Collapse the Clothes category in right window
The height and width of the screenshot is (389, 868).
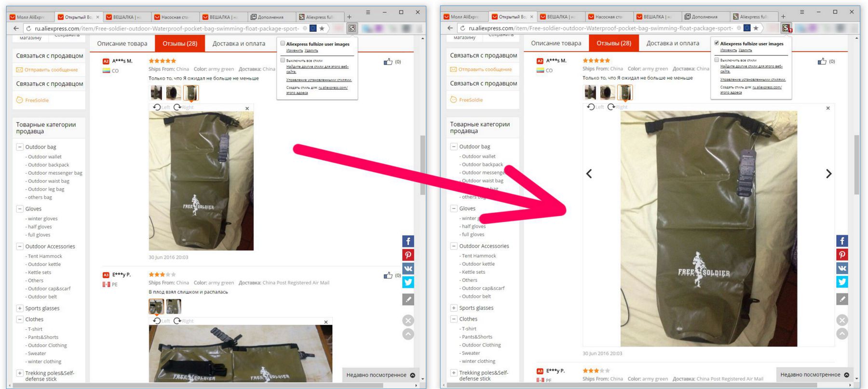click(x=454, y=319)
